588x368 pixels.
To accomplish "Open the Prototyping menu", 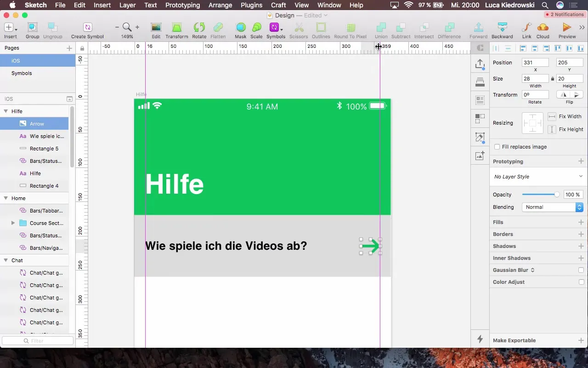I will [x=182, y=5].
